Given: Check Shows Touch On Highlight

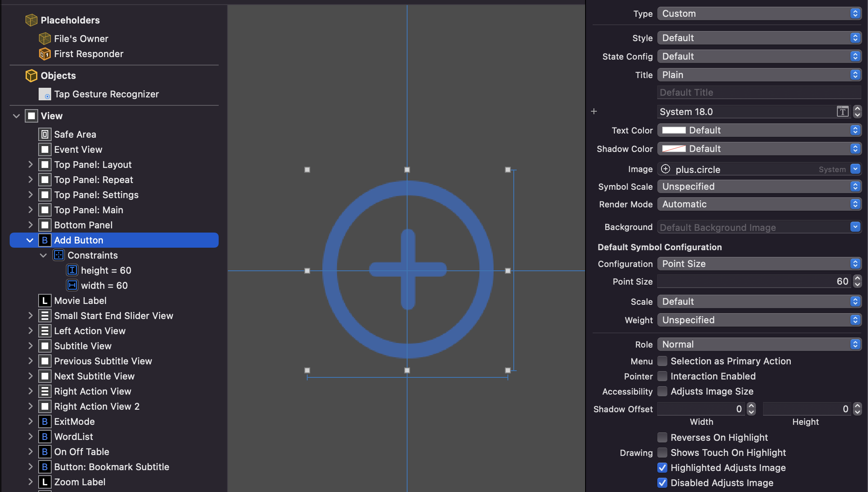Looking at the screenshot, I should click(662, 453).
